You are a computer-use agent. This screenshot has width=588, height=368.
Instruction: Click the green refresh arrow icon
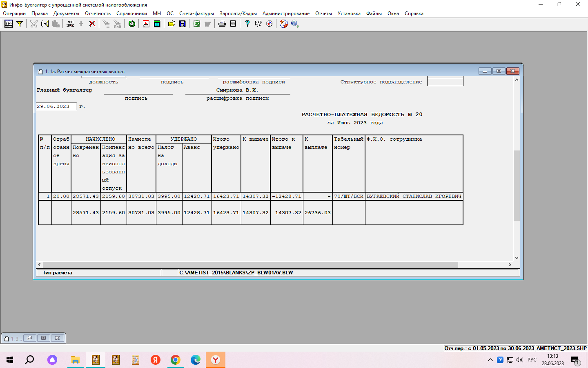(132, 24)
